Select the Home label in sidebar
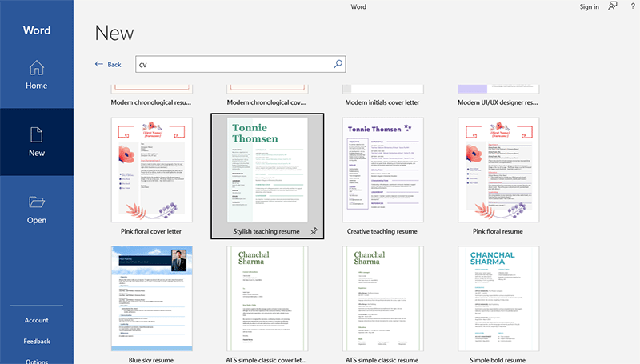640x364 pixels. [36, 86]
